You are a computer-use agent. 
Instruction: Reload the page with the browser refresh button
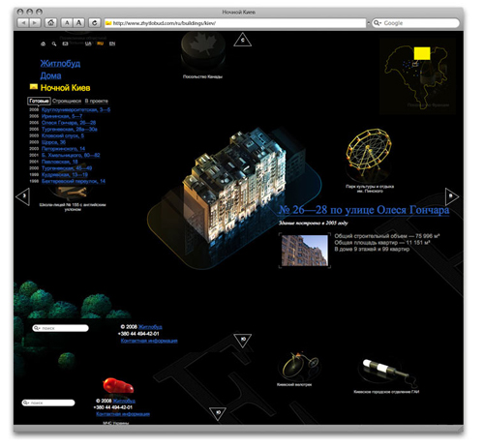[x=95, y=23]
